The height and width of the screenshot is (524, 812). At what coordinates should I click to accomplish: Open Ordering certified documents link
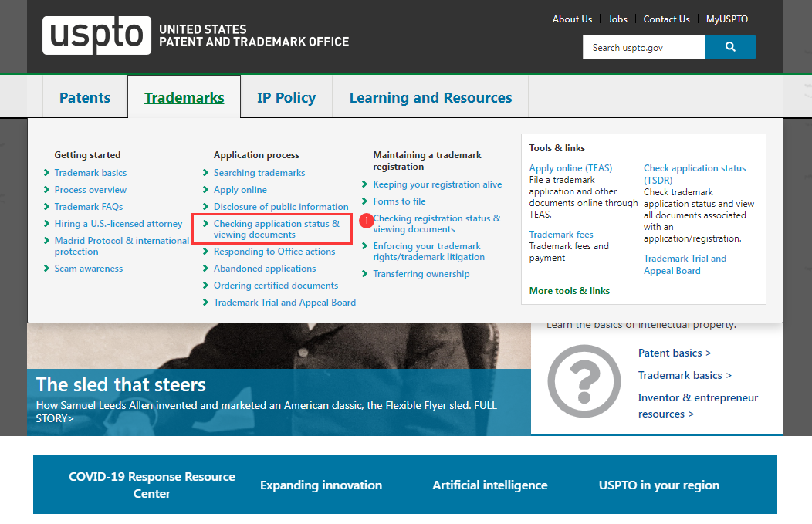(x=276, y=286)
